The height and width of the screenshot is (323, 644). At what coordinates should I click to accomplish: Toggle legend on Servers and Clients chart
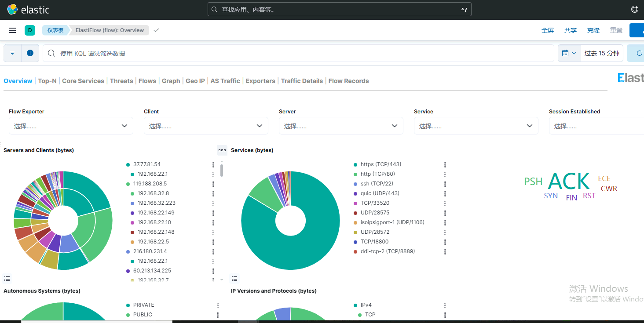point(7,279)
